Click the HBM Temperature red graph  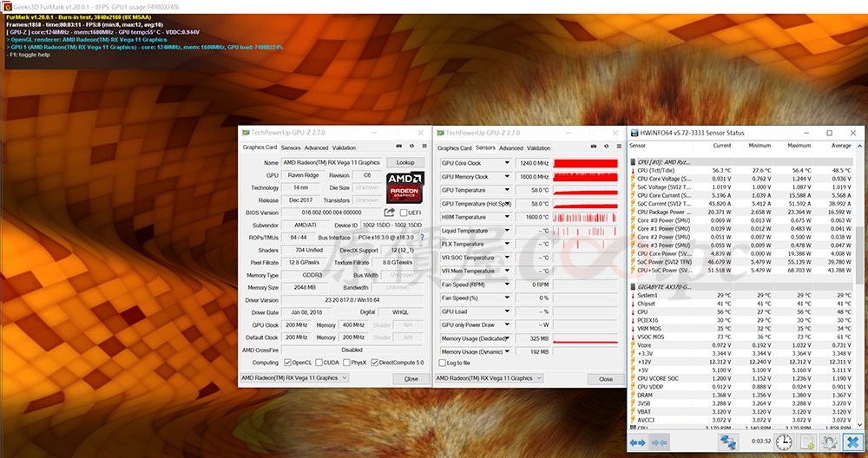pyautogui.click(x=585, y=218)
